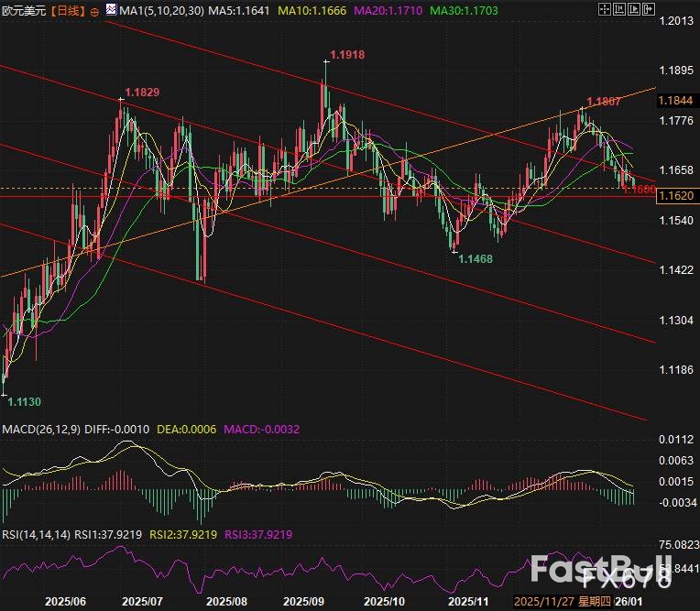This screenshot has height=611, width=700.
Task: Click the crosshair circle icon beside 日线
Action: click(94, 12)
